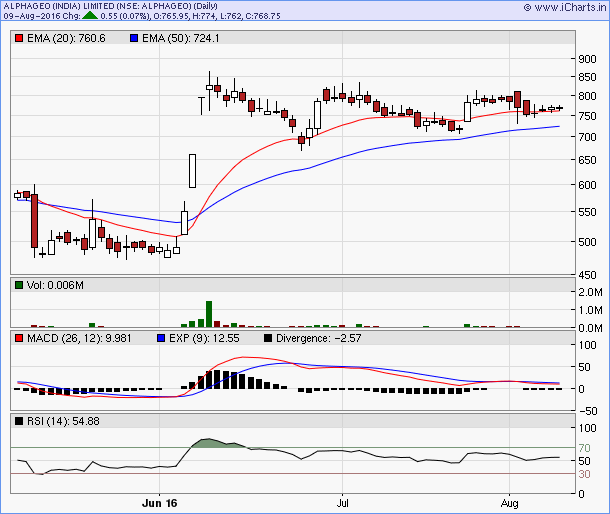This screenshot has height=514, width=610.
Task: Click the EXP (9): 12.55 label
Action: (204, 338)
